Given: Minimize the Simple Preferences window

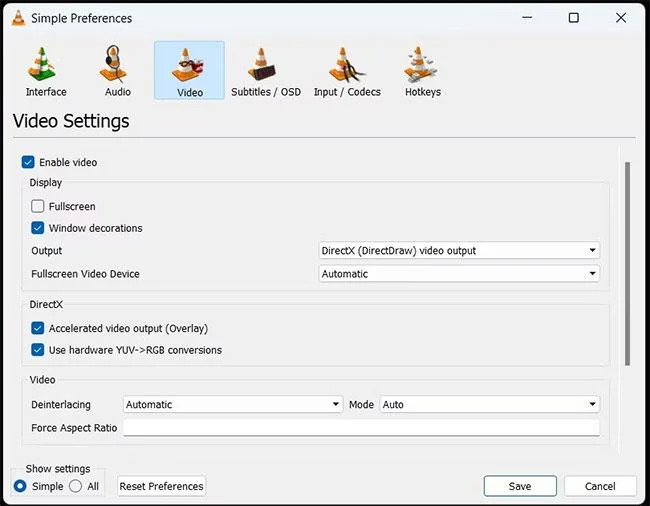Looking at the screenshot, I should [x=527, y=18].
